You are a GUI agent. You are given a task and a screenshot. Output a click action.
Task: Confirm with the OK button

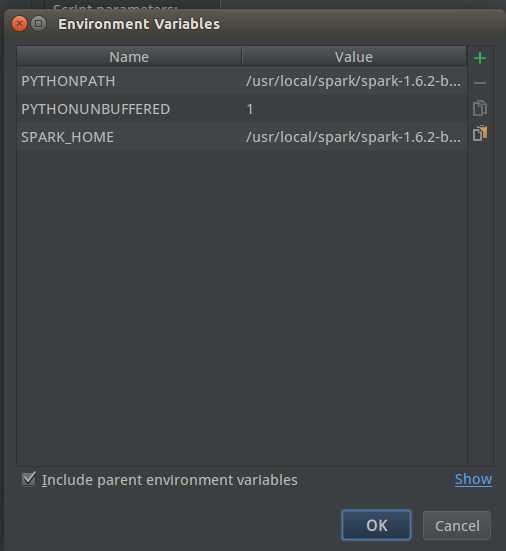tap(376, 525)
